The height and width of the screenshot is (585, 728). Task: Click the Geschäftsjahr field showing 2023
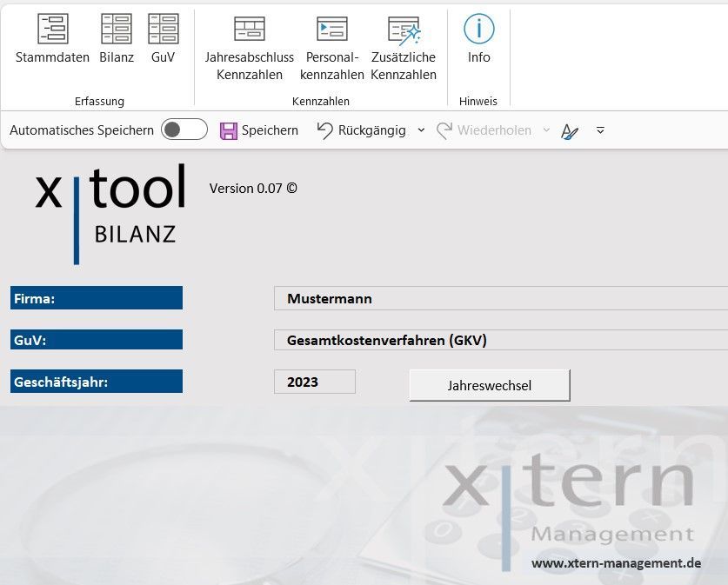coord(314,382)
